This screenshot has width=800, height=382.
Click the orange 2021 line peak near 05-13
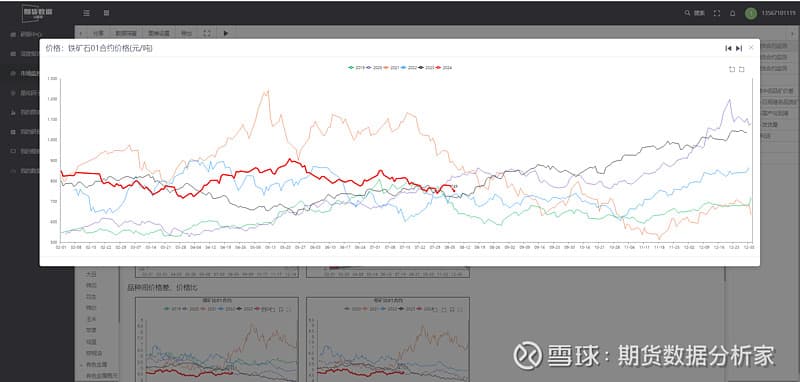point(267,92)
